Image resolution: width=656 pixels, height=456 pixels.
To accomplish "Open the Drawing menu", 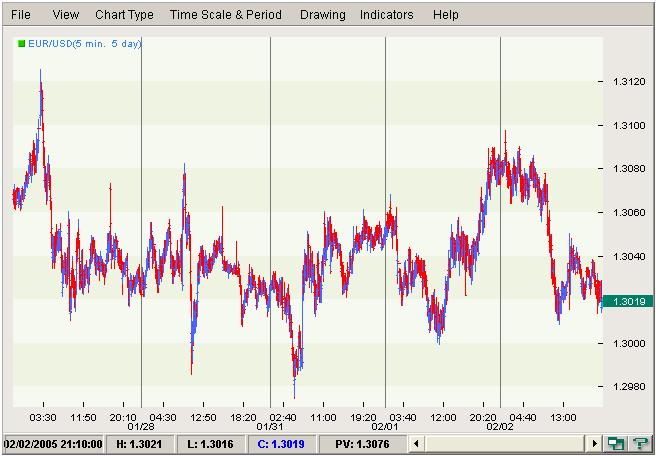I will point(323,15).
